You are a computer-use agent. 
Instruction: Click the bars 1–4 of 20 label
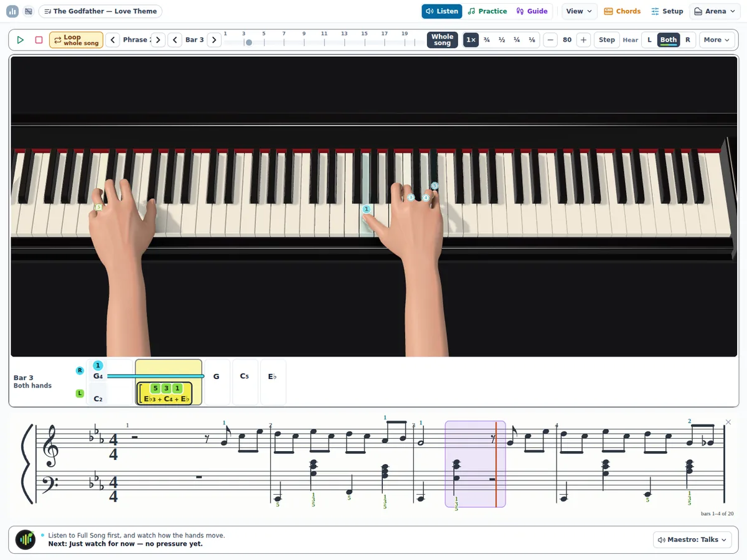717,513
